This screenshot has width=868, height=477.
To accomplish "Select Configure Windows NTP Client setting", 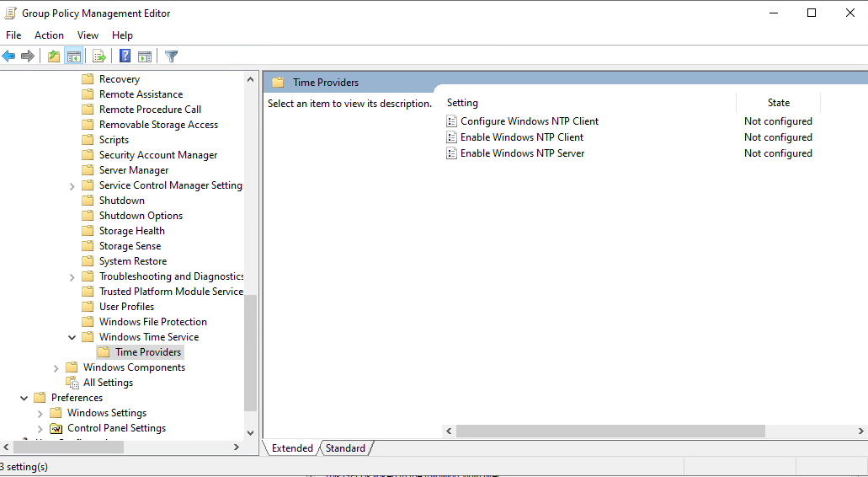I will pyautogui.click(x=530, y=121).
